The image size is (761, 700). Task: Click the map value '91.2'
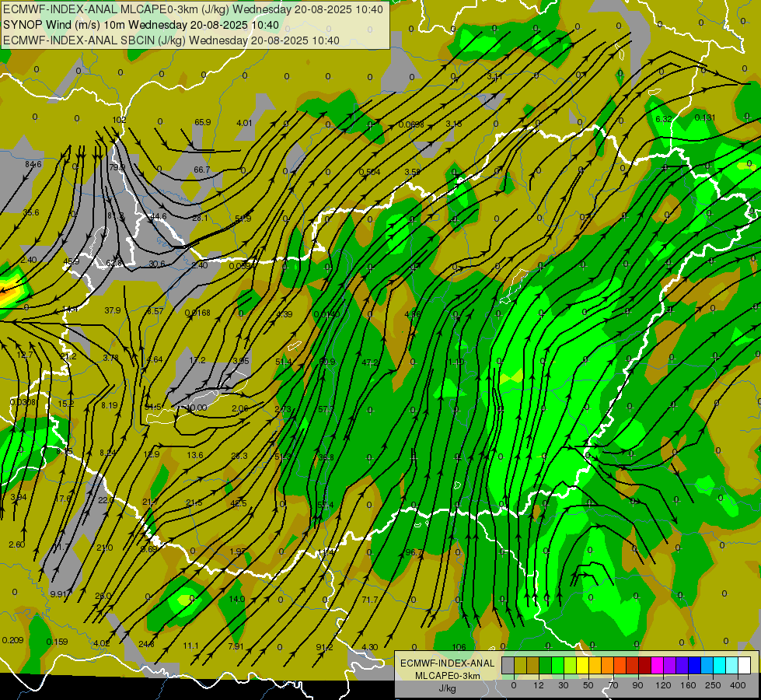pyautogui.click(x=324, y=647)
